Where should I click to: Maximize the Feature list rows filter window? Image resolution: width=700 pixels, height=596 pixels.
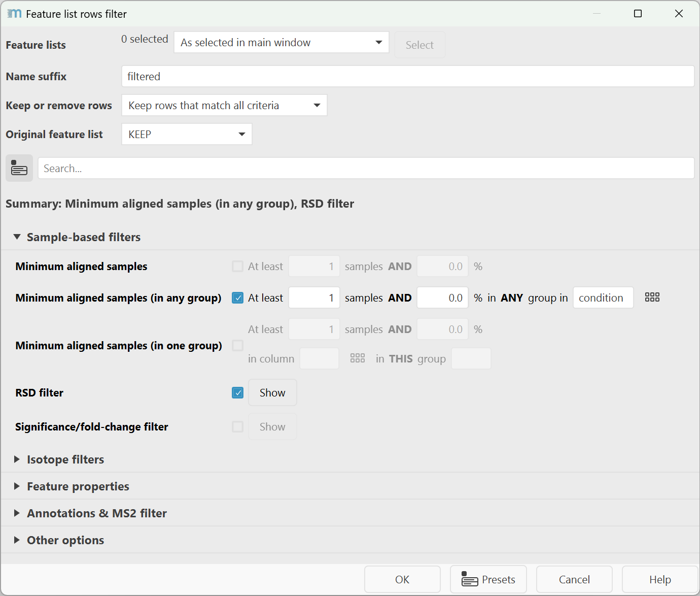click(638, 14)
